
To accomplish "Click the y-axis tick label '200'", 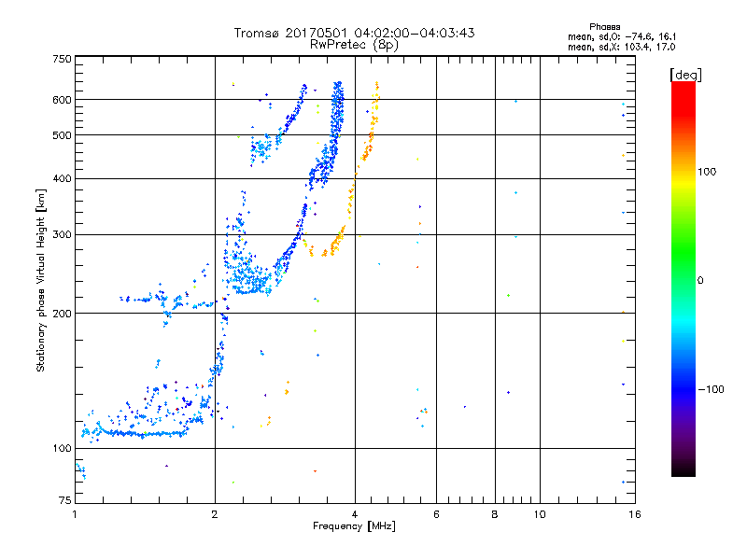I will pos(63,314).
